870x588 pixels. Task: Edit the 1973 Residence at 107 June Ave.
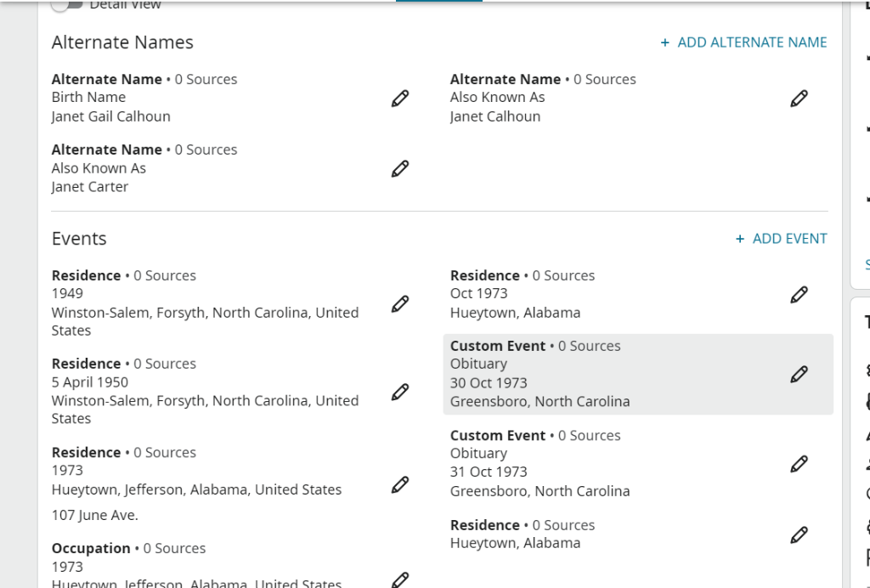pyautogui.click(x=400, y=484)
